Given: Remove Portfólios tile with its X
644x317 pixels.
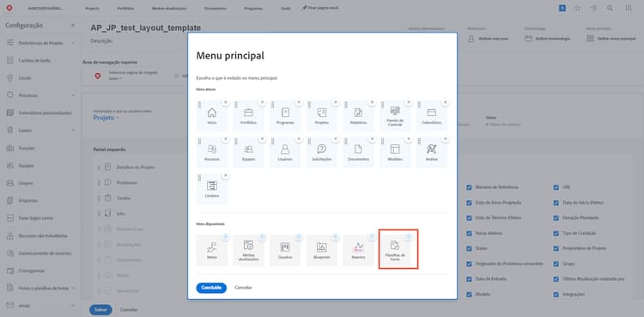Looking at the screenshot, I should [262, 102].
